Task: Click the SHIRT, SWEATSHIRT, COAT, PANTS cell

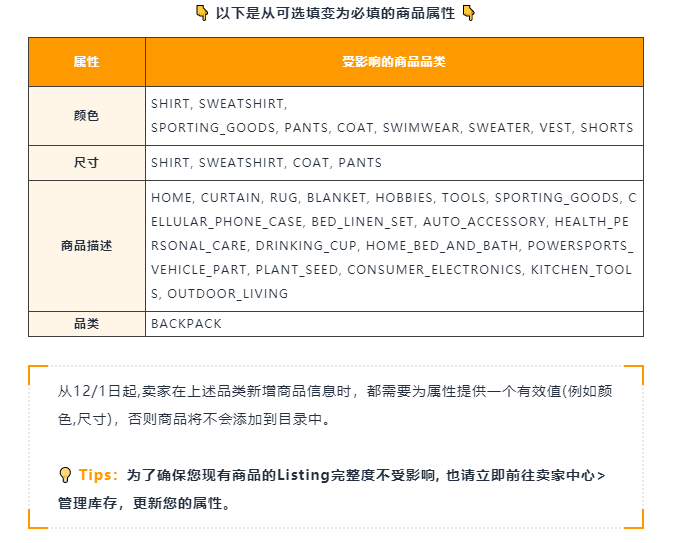Action: click(266, 163)
